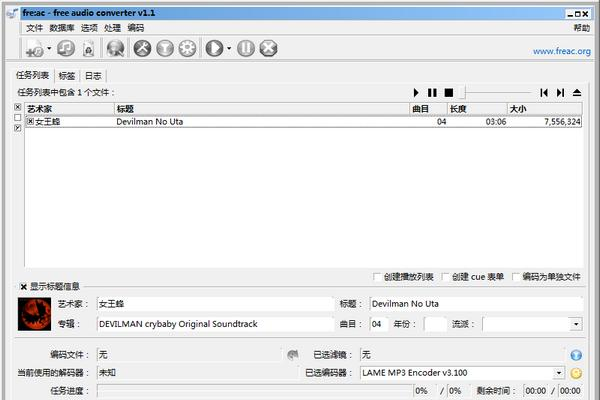Sort by the 标题 column header
The width and height of the screenshot is (600, 400).
[x=262, y=109]
